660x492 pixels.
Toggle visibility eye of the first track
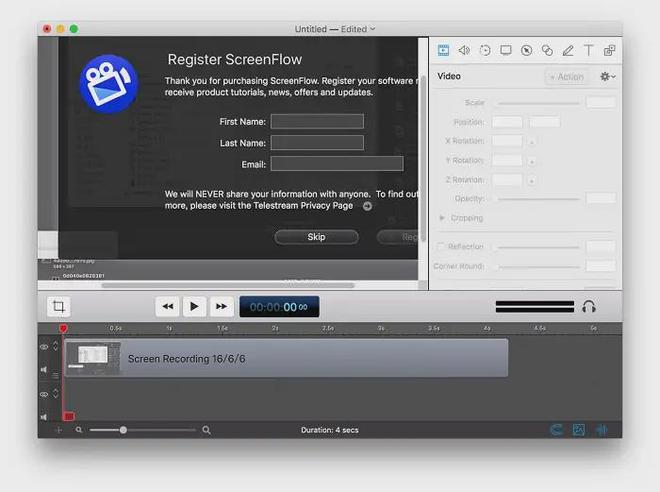coord(44,347)
